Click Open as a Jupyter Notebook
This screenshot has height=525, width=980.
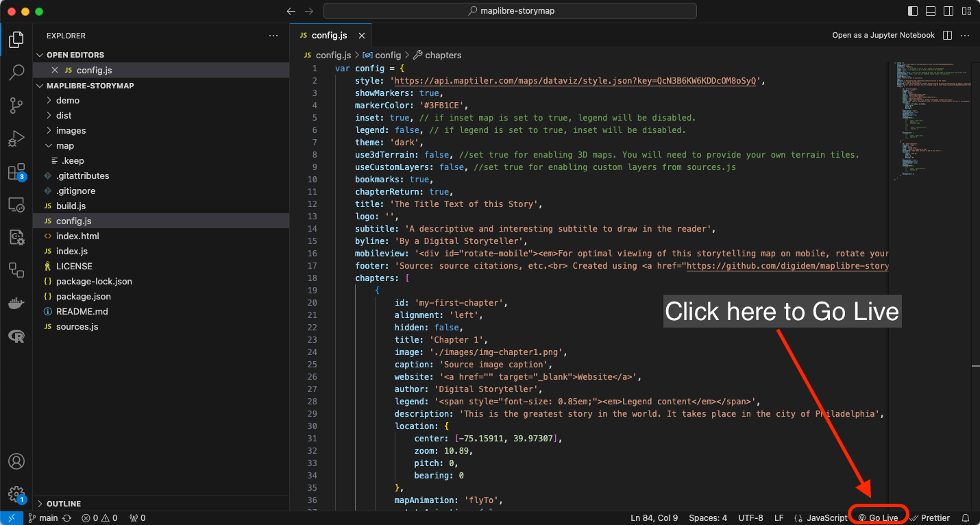(883, 36)
